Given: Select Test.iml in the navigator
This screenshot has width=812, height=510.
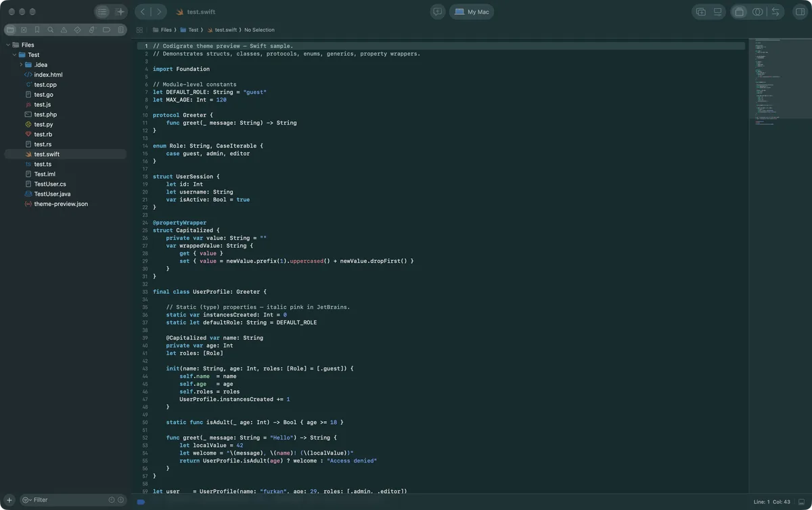Looking at the screenshot, I should pos(45,174).
